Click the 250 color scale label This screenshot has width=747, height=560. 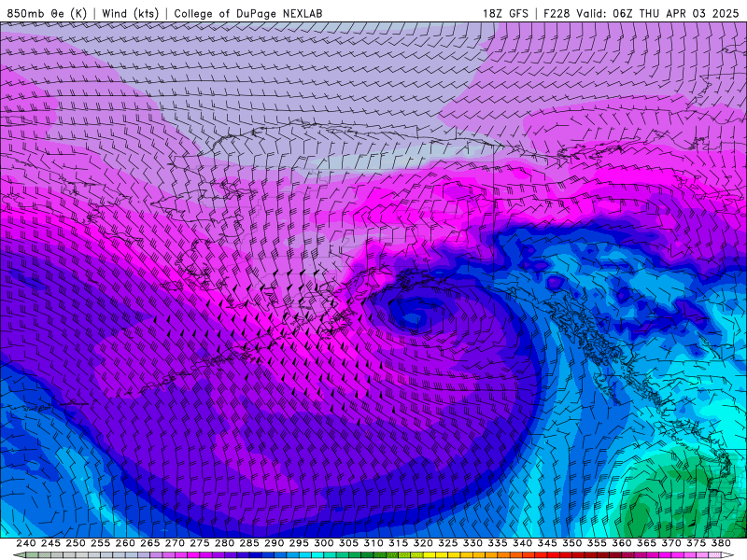click(76, 543)
